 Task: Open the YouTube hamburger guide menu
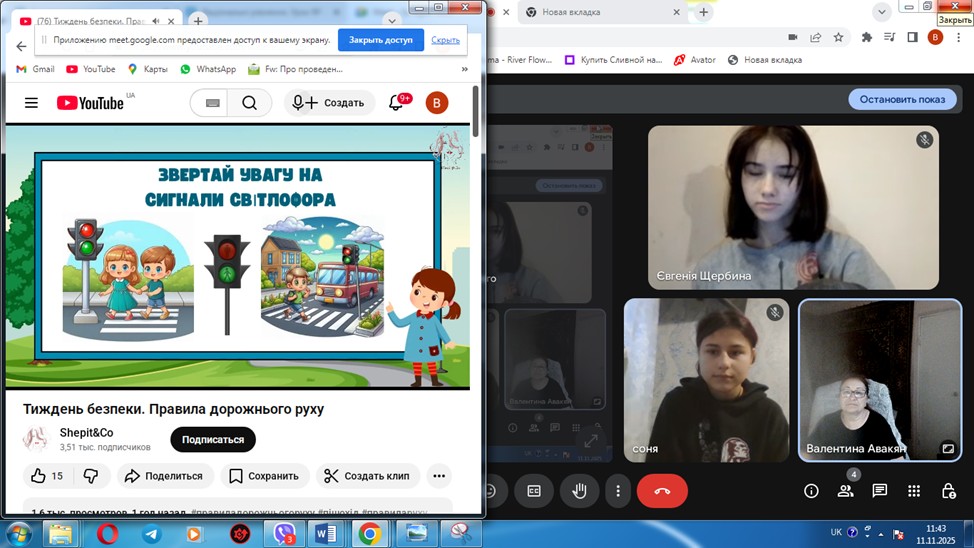pyautogui.click(x=31, y=103)
